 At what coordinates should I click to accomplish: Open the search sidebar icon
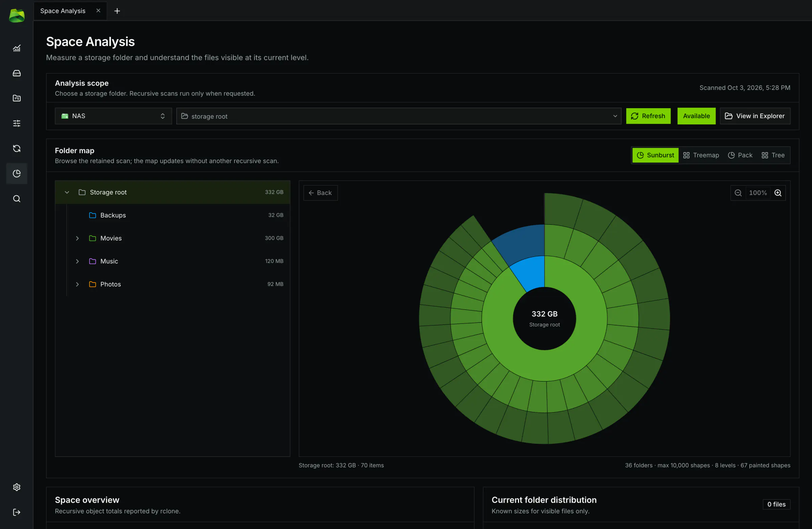coord(16,199)
